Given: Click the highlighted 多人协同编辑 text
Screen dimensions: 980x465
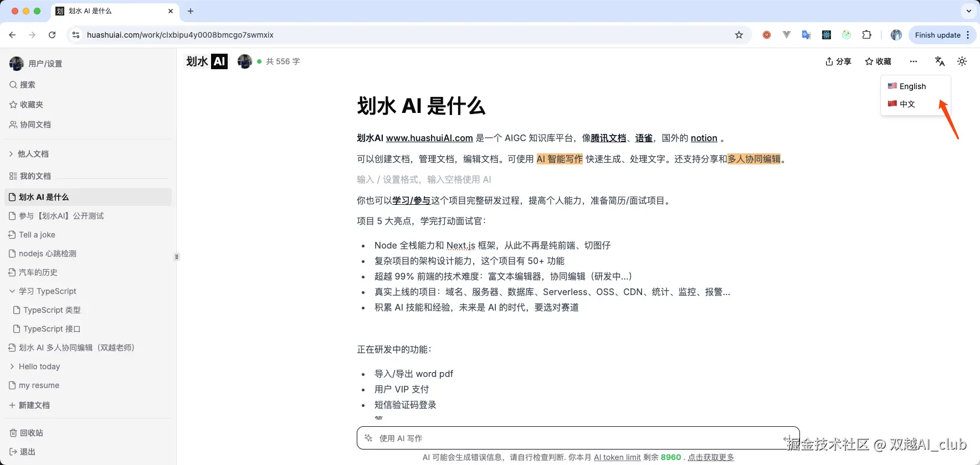Looking at the screenshot, I should [x=754, y=159].
